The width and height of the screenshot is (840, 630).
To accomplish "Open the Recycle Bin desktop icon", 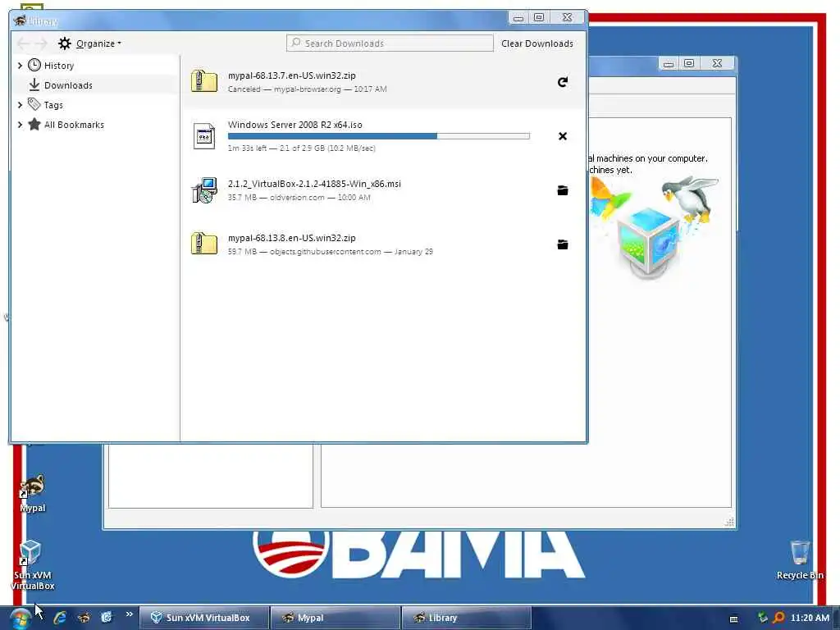I will pos(800,559).
